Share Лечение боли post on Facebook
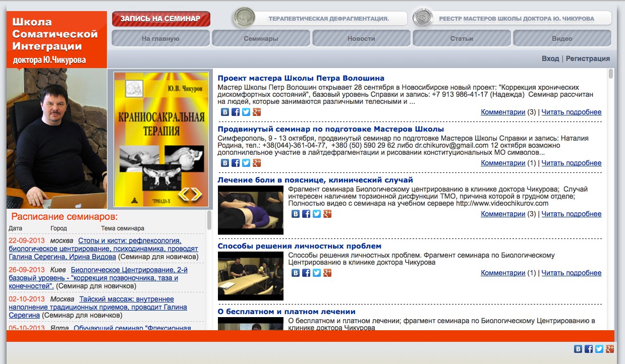This screenshot has width=625, height=364. point(306,214)
